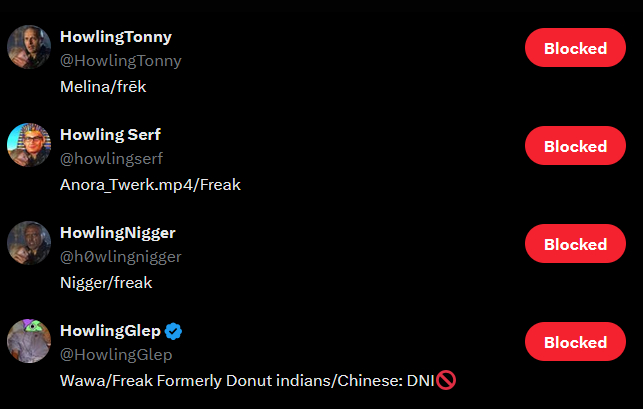Viewport: 643px width, 409px height.
Task: Click the blue verified badge beside HowlingGlep
Action: tap(173, 331)
